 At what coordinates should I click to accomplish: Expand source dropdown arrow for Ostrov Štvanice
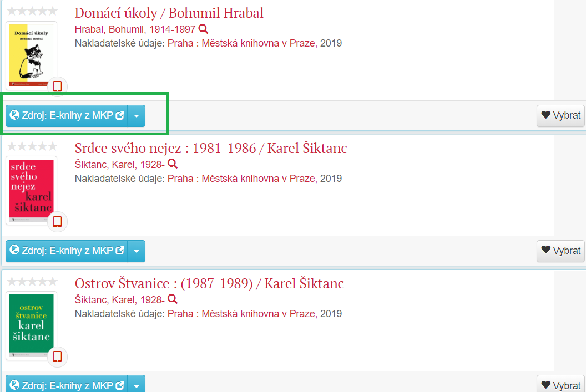coord(137,384)
